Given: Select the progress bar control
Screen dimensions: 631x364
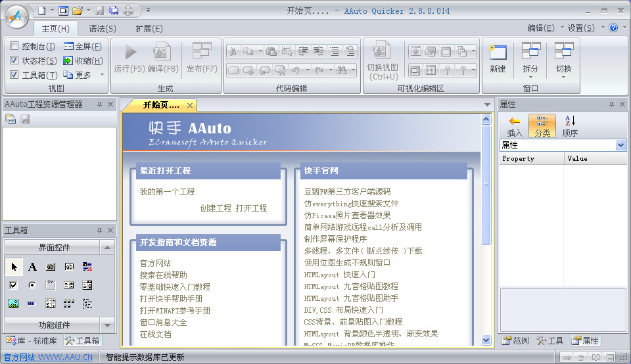Looking at the screenshot, I should 32,304.
